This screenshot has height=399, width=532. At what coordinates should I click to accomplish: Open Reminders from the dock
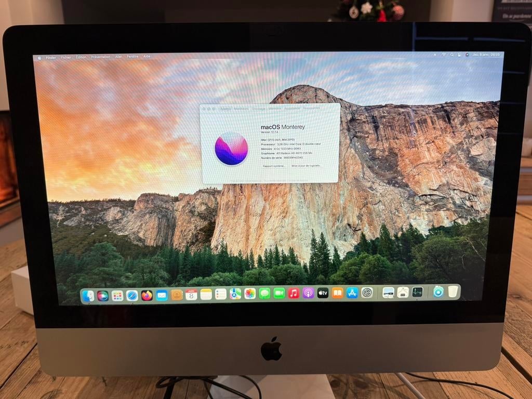[x=220, y=294]
